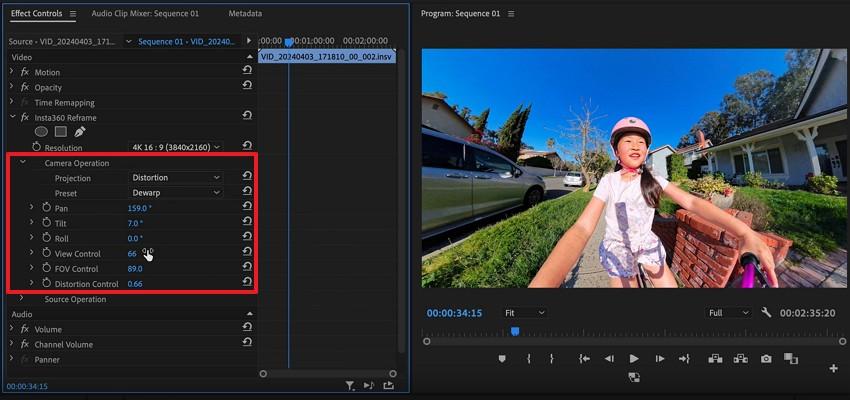Viewport: 850px width, 400px height.
Task: Reset the Tilt parameter
Action: pos(247,221)
